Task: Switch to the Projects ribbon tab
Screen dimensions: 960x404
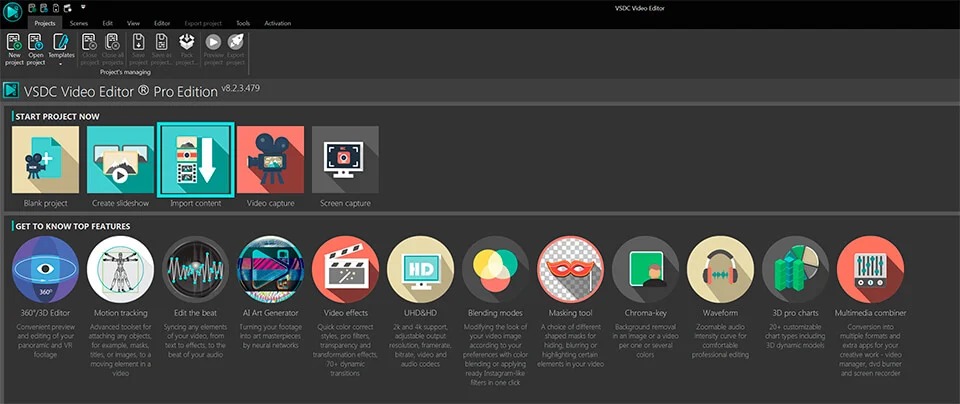Action: [45, 23]
